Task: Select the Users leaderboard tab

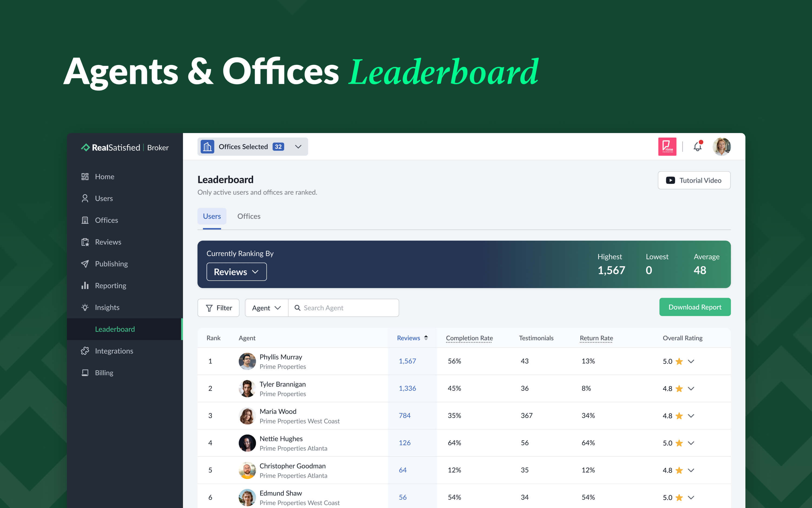Action: [x=212, y=216]
